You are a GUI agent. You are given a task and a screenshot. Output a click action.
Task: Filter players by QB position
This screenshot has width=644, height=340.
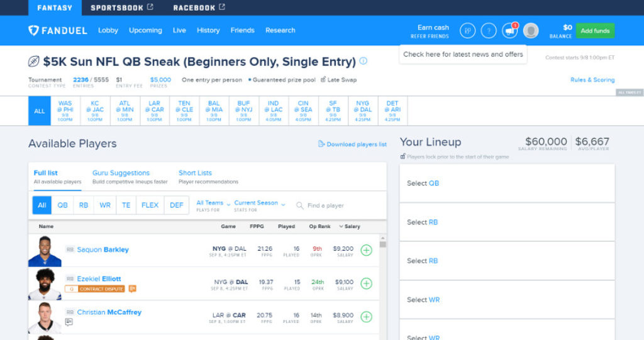(x=62, y=205)
